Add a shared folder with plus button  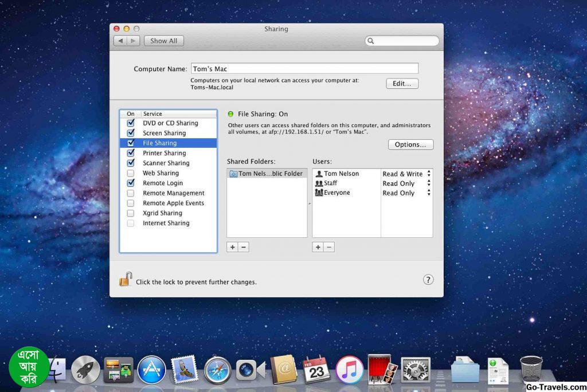[x=232, y=247]
